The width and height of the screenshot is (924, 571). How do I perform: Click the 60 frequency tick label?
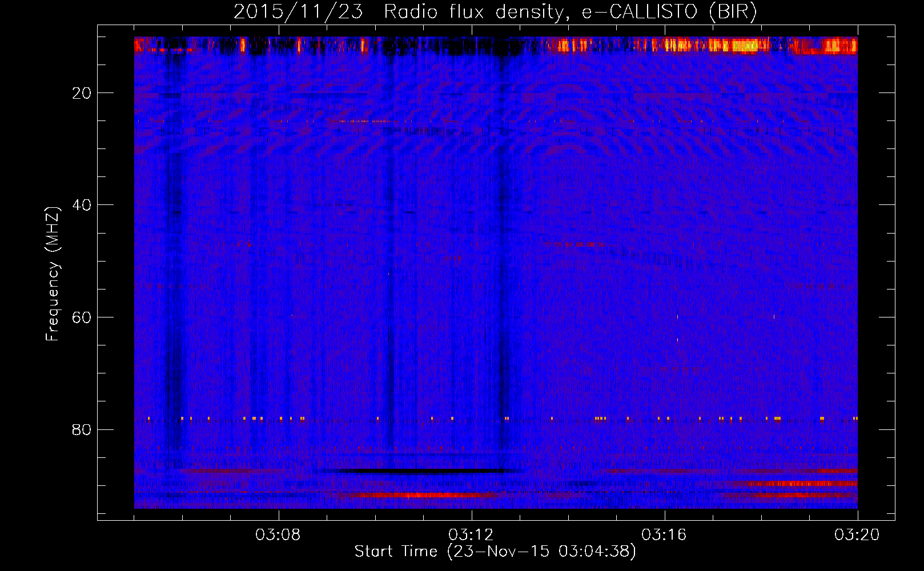pyautogui.click(x=82, y=317)
